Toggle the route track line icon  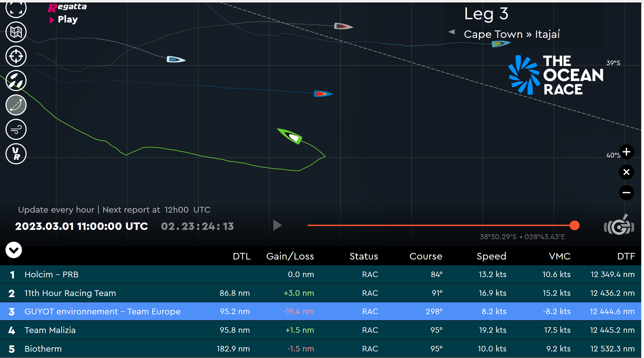click(16, 105)
